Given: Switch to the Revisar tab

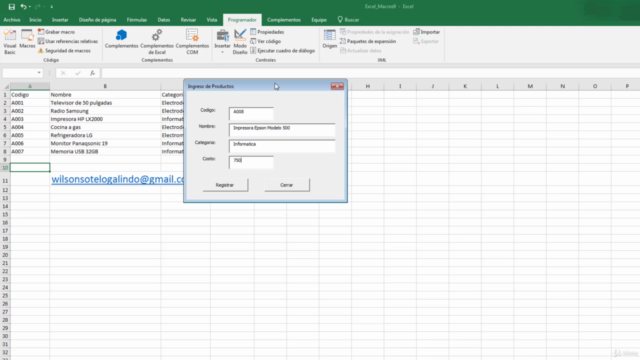Looking at the screenshot, I should click(188, 20).
